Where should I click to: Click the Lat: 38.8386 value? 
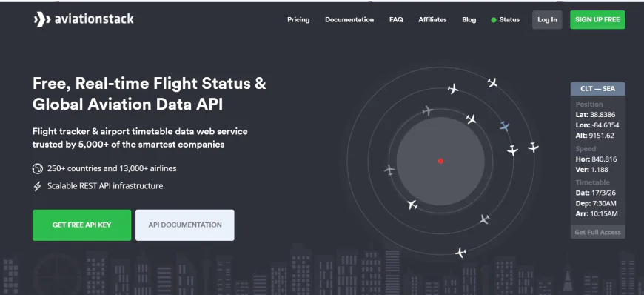596,115
